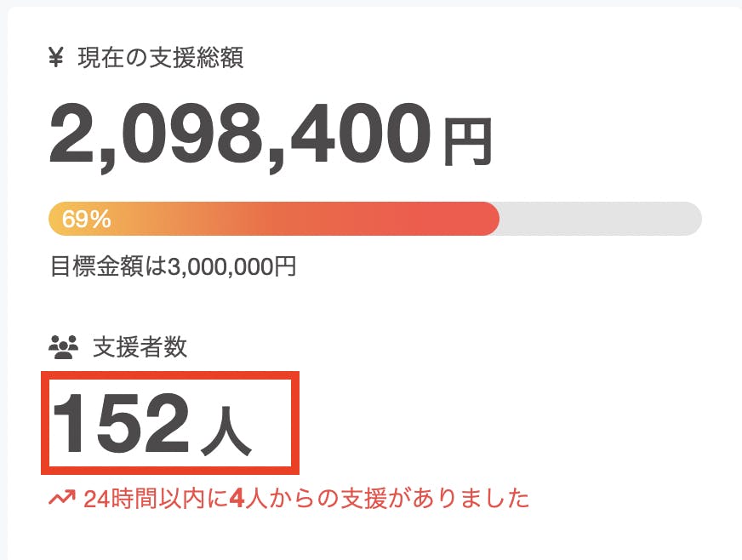Viewport: 742px width, 560px height.
Task: Click the 3,000,000円 goal figure
Action: pyautogui.click(x=231, y=266)
